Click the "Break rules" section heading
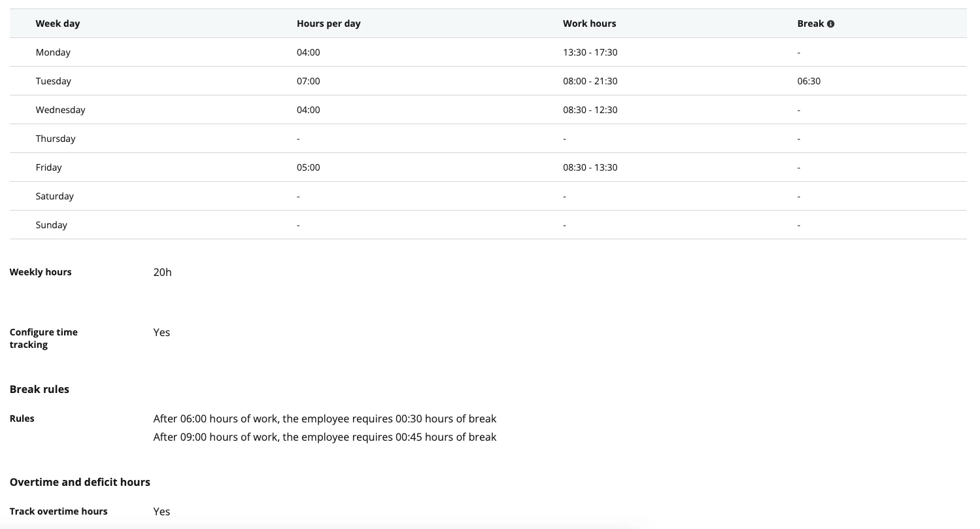This screenshot has height=529, width=980. coord(39,389)
